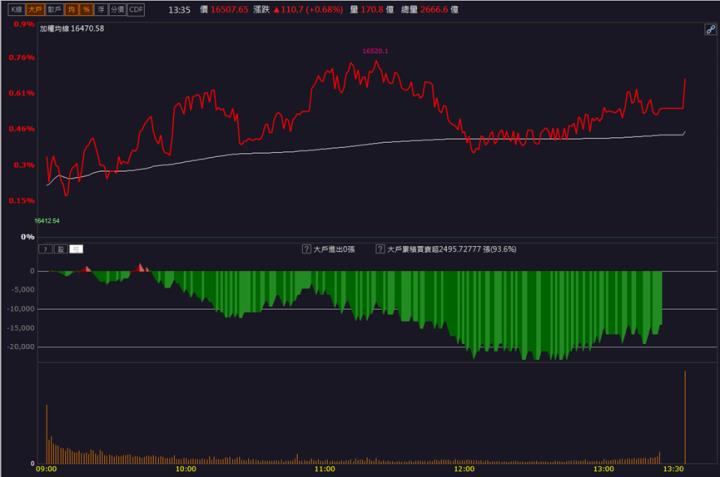This screenshot has width=720, height=477.
Task: Toggle the % percentage scale button
Action: pyautogui.click(x=86, y=9)
